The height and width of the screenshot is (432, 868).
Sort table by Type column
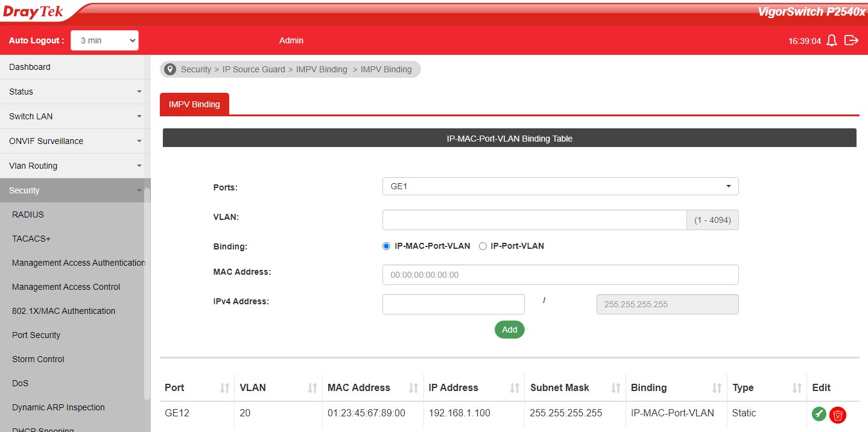(x=797, y=388)
